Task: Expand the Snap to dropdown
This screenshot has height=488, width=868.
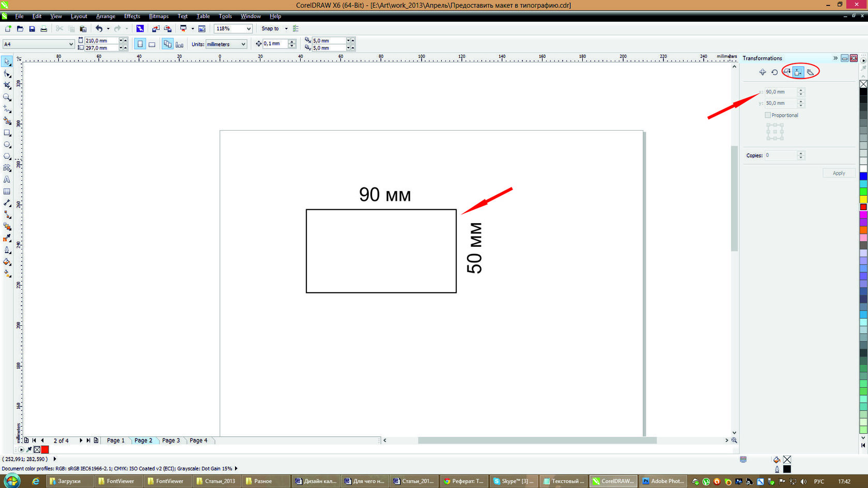Action: 286,29
